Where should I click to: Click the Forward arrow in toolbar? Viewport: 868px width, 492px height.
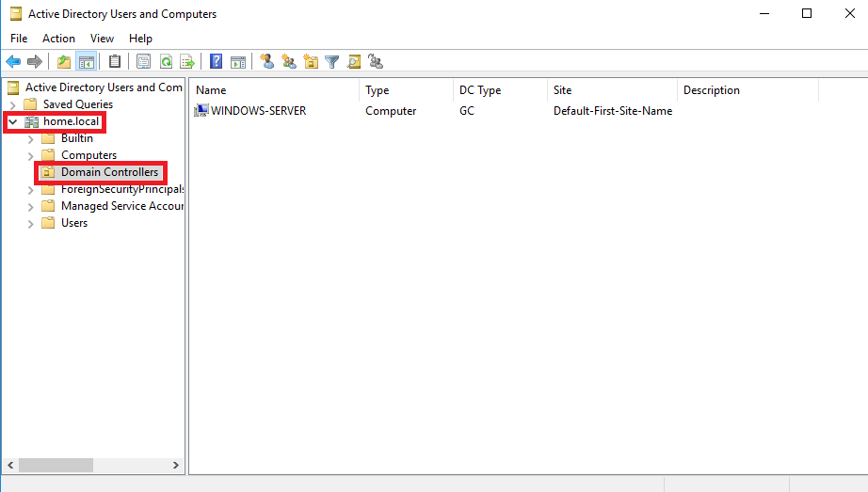(x=35, y=61)
